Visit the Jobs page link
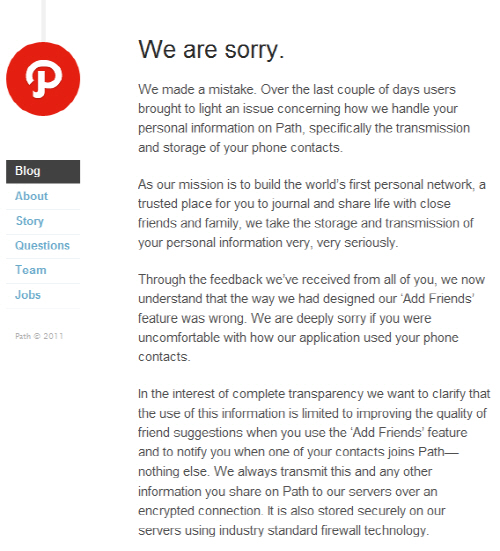The height and width of the screenshot is (551, 500). point(28,295)
